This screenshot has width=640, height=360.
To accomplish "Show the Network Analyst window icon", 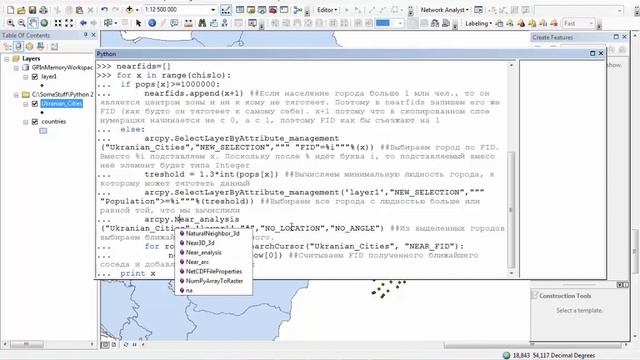I will (x=478, y=10).
